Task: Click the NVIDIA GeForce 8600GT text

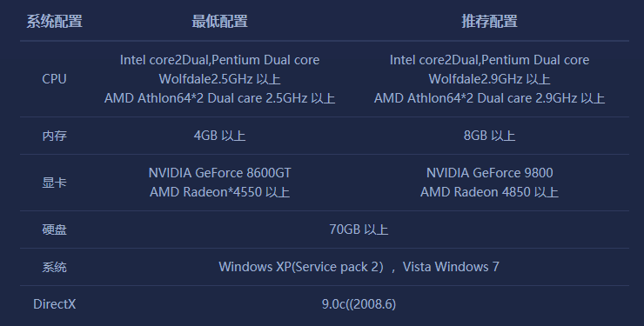Action: tap(219, 173)
